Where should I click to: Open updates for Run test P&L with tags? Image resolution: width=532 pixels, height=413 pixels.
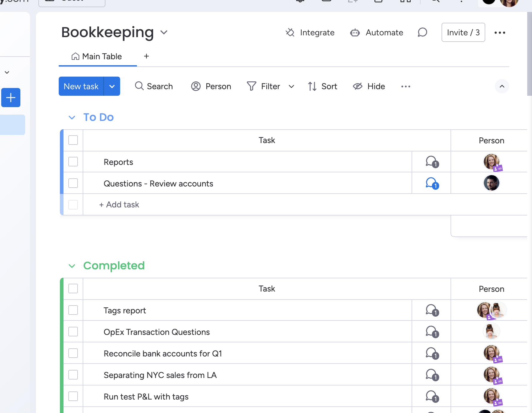tap(432, 397)
